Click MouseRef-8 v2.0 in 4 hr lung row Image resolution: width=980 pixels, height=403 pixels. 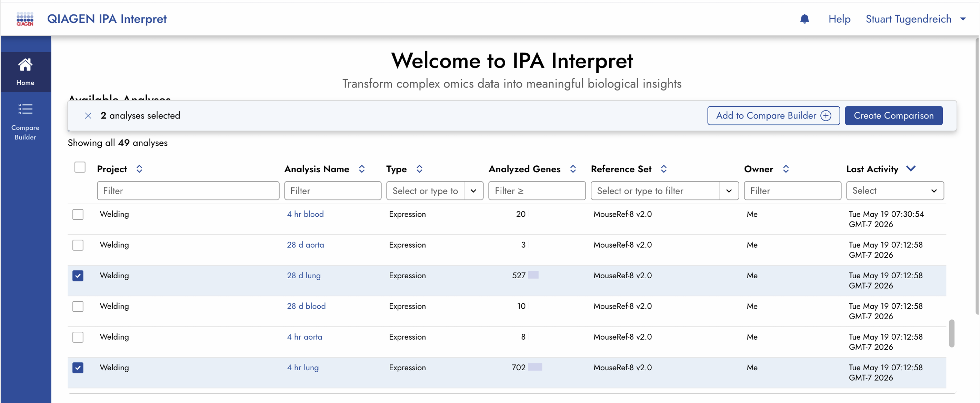(622, 367)
